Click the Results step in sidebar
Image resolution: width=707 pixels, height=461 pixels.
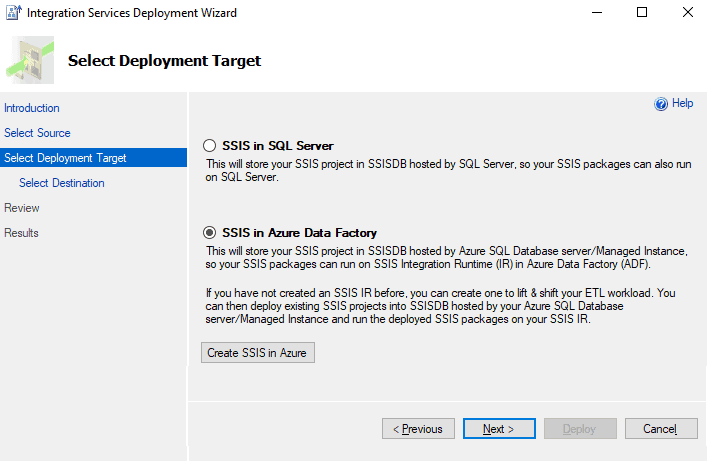21,233
